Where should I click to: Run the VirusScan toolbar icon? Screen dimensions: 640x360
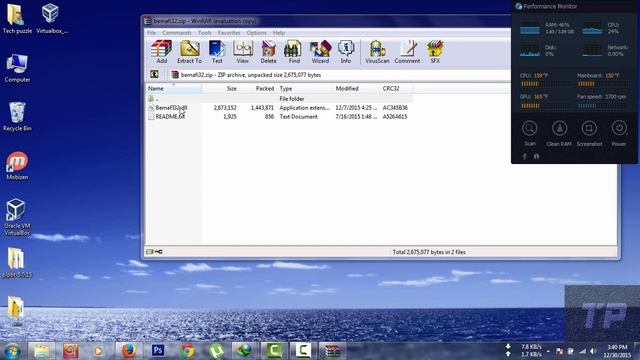377,52
